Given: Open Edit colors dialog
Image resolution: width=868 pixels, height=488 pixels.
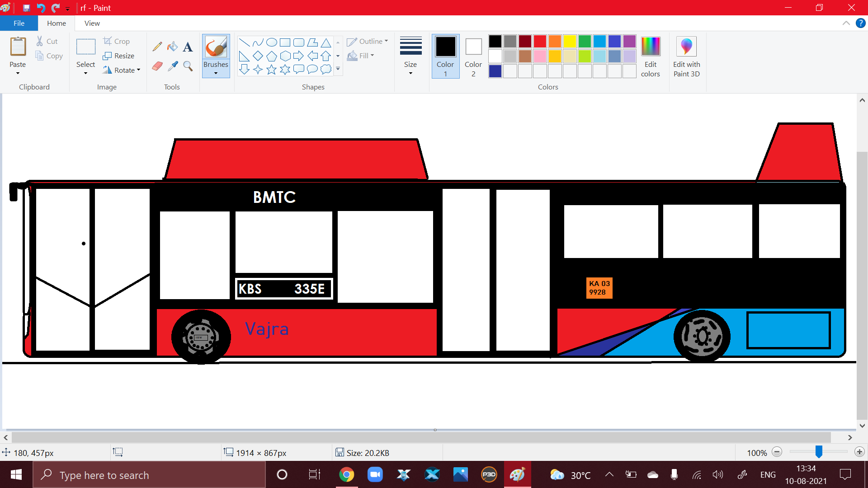Looking at the screenshot, I should tap(650, 57).
